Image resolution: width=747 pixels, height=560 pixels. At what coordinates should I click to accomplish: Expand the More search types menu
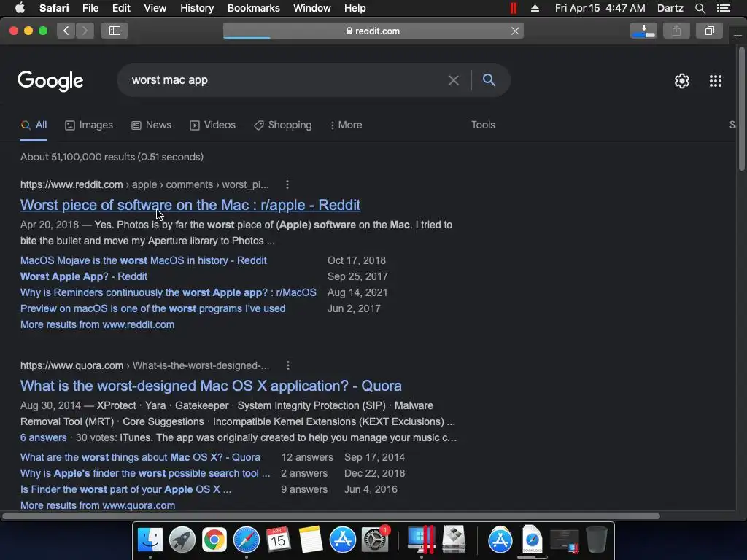tap(347, 125)
